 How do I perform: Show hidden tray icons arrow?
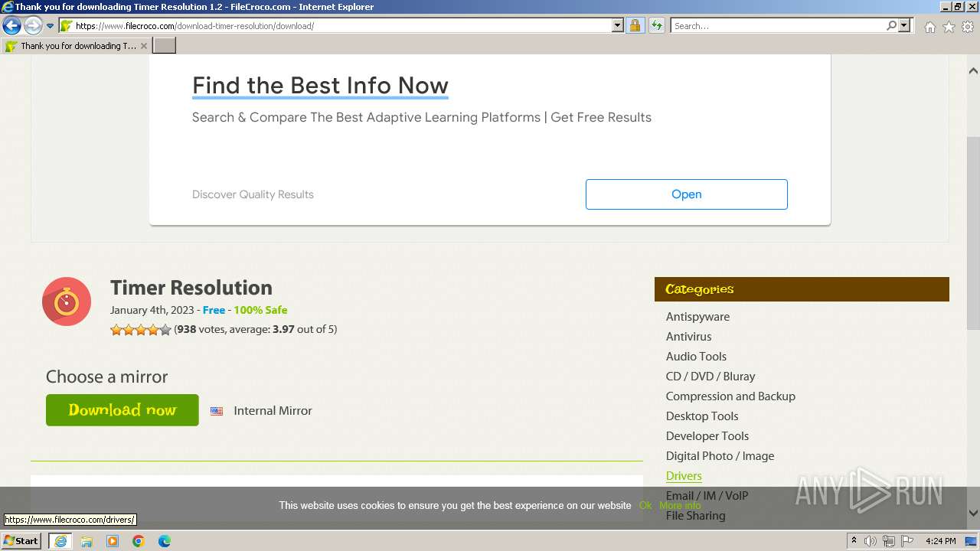coord(854,541)
